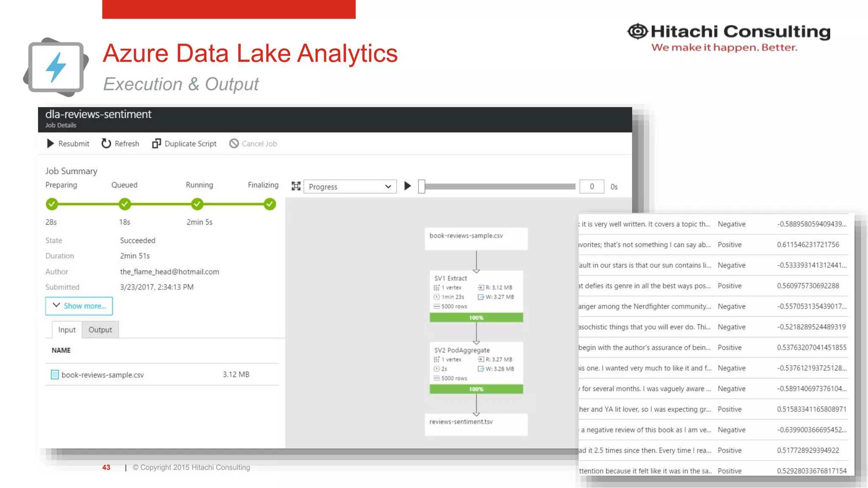Click the Duplicate Script label

190,144
